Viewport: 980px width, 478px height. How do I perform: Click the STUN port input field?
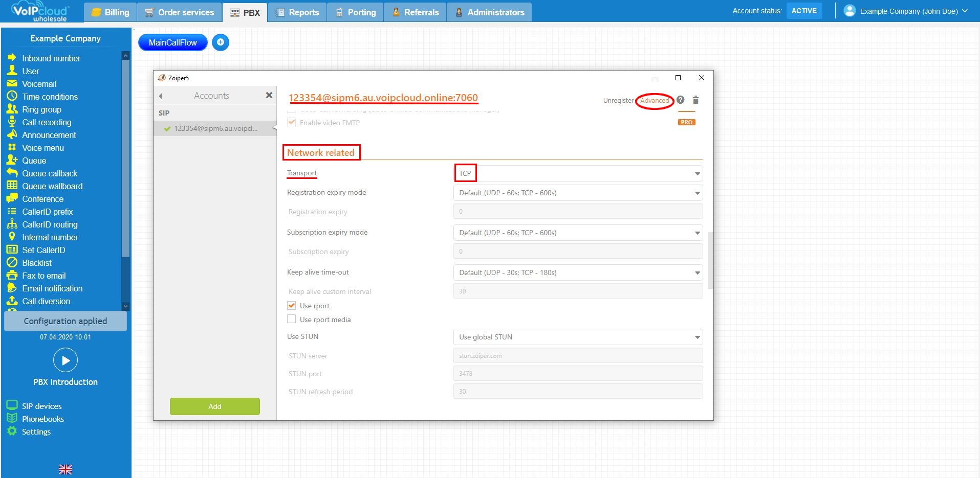(x=578, y=373)
